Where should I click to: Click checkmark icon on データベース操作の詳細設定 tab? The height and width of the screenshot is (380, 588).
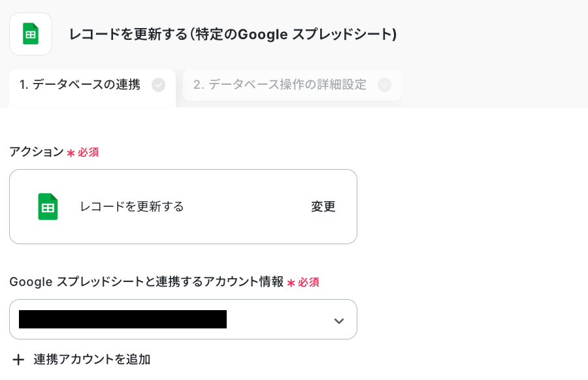384,85
